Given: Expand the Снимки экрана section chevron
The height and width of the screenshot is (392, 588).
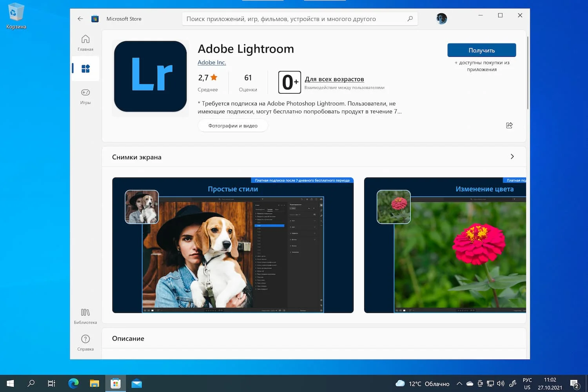Looking at the screenshot, I should point(512,157).
